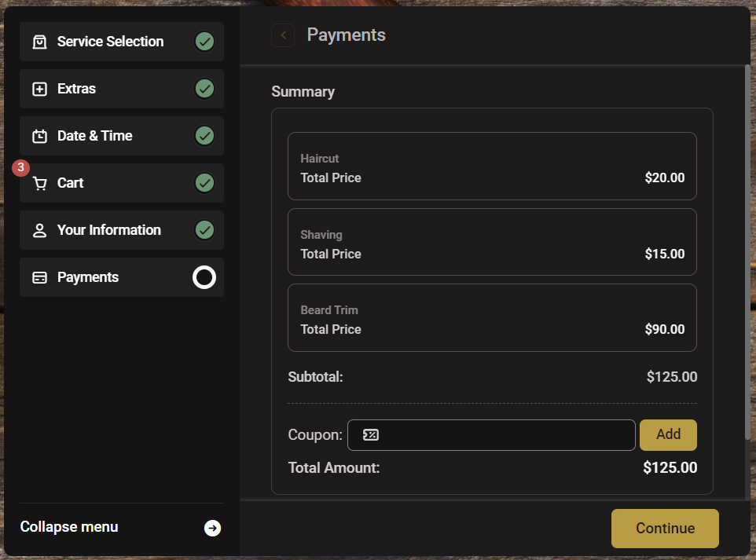Click the credit card icon beside Payments

coord(39,276)
